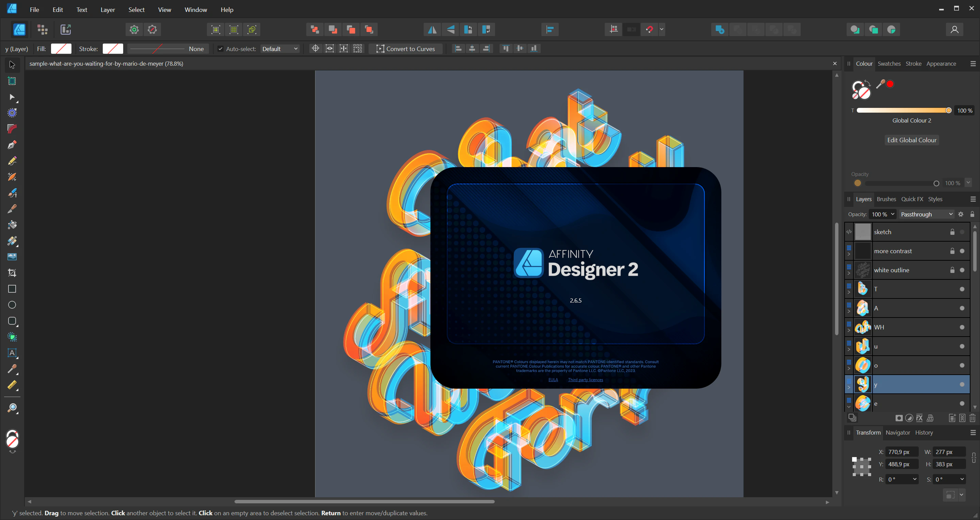Click Flip Horizontal toolbar icon
The image size is (980, 520).
(x=432, y=29)
